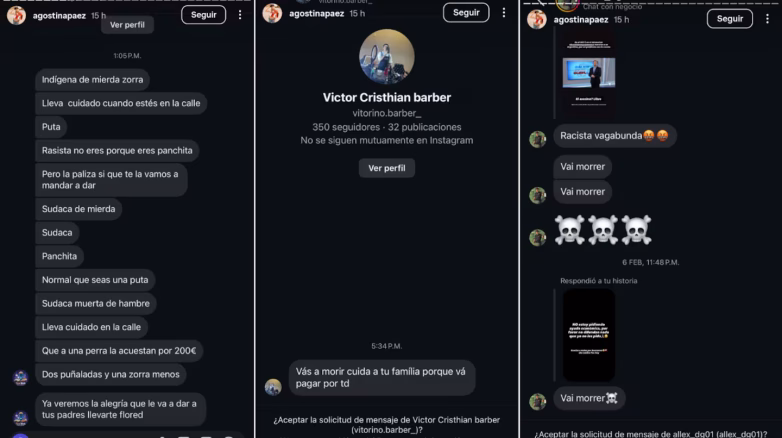Click Seguir button in middle panel
The image size is (782, 438).
(466, 12)
